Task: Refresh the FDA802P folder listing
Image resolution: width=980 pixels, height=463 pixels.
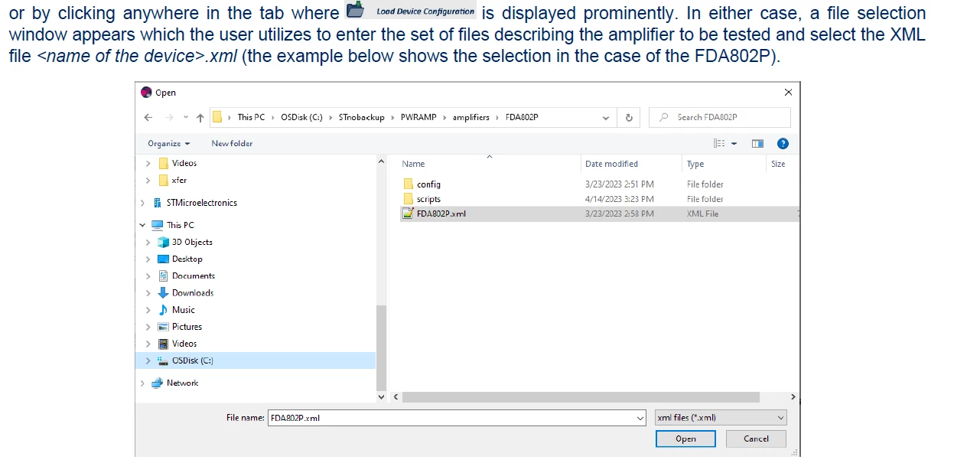Action: (x=629, y=117)
